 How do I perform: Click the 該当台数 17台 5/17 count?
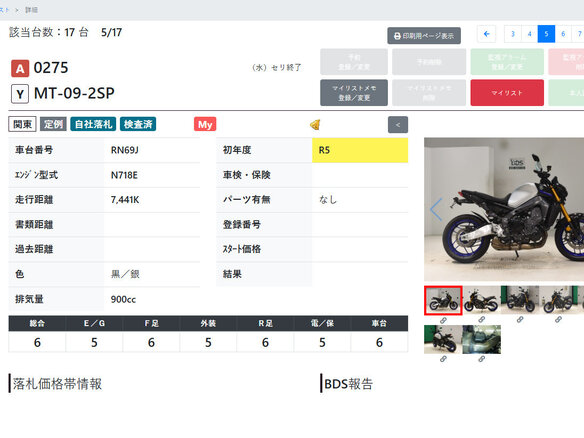[x=66, y=32]
